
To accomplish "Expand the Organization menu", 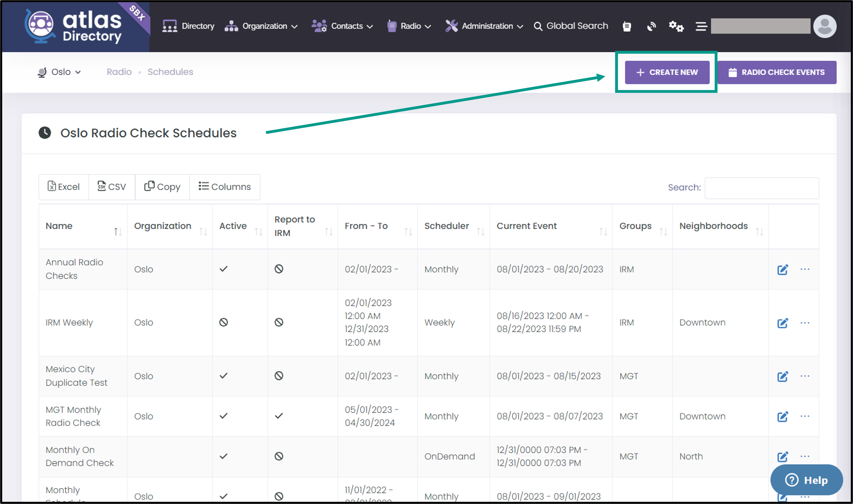I will tap(261, 26).
